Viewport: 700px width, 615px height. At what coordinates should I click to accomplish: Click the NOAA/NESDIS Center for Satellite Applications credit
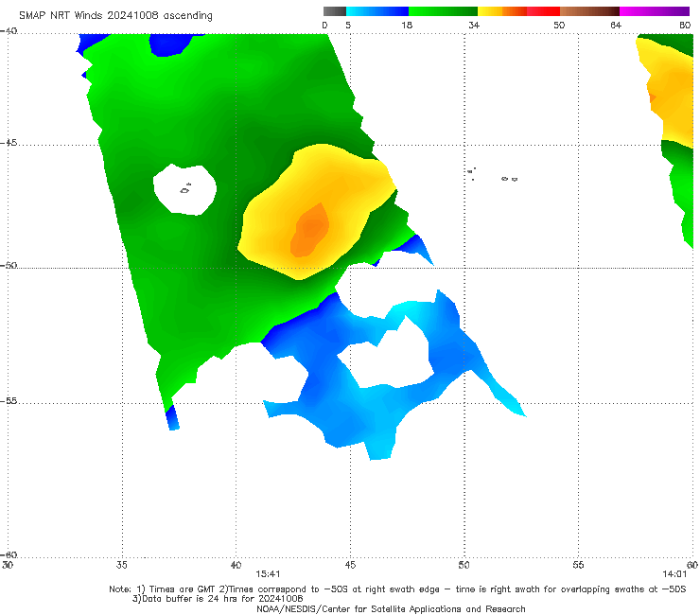coord(391,608)
